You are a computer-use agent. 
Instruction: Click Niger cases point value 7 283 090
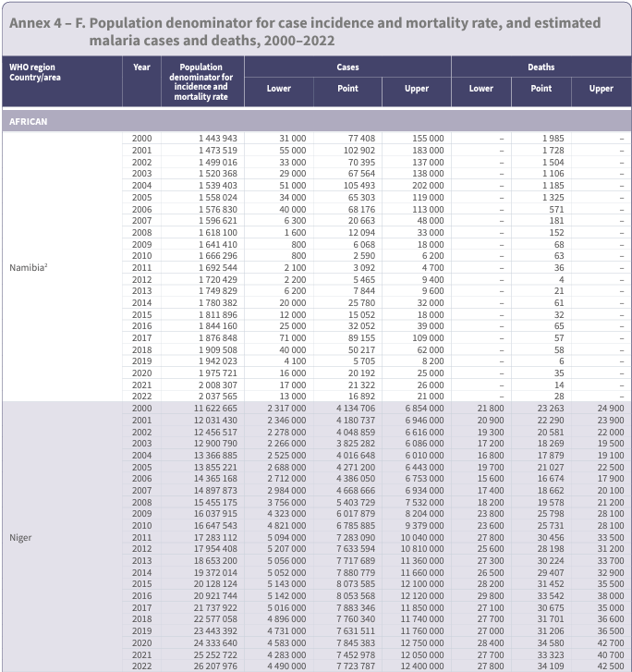(356, 538)
